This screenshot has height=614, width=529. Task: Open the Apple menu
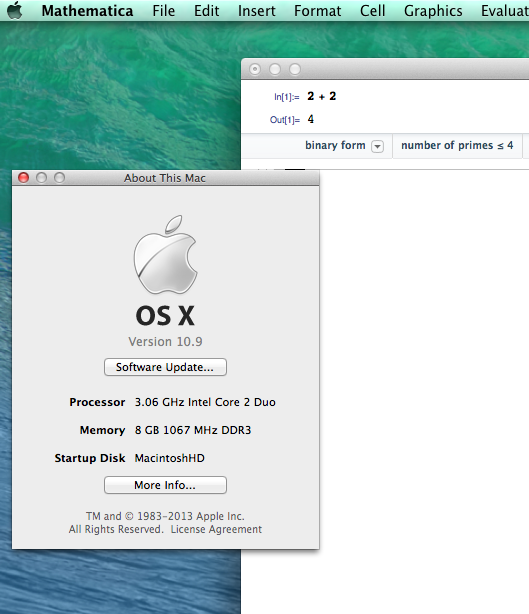click(14, 11)
